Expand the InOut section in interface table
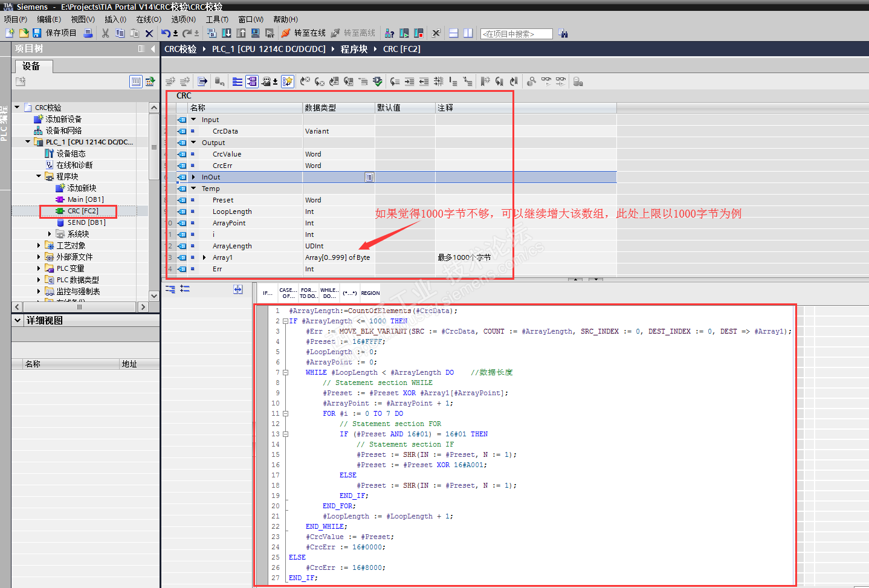 pyautogui.click(x=193, y=177)
